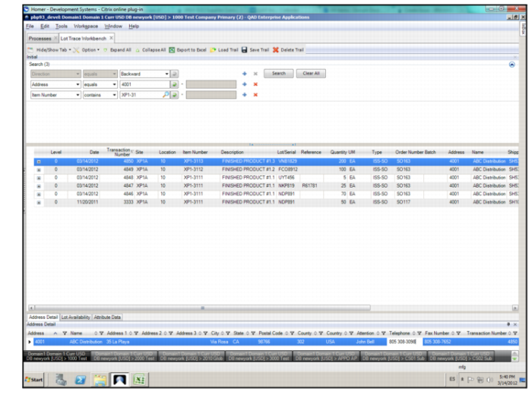The image size is (532, 395).
Task: Click the Hide/Show Tab toolbar icon
Action: (30, 50)
